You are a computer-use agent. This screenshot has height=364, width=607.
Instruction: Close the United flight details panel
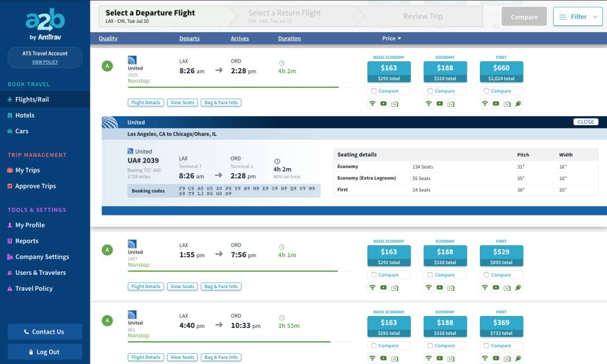[x=586, y=122]
